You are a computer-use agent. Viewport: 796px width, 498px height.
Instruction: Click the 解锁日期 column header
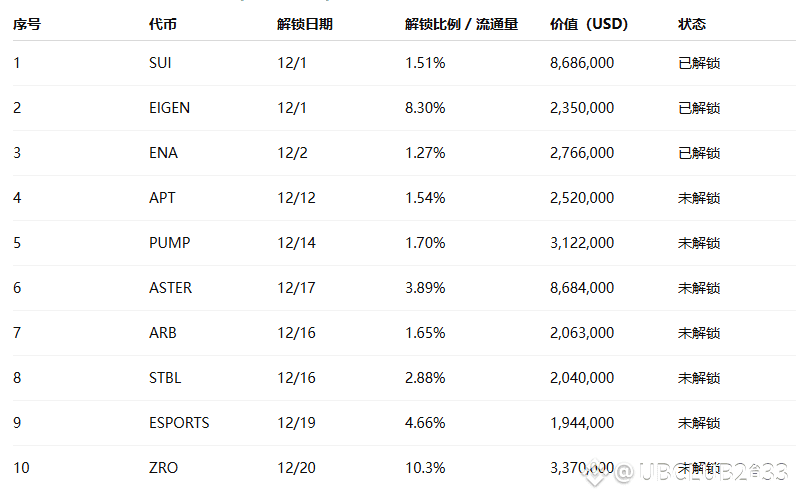tap(305, 24)
